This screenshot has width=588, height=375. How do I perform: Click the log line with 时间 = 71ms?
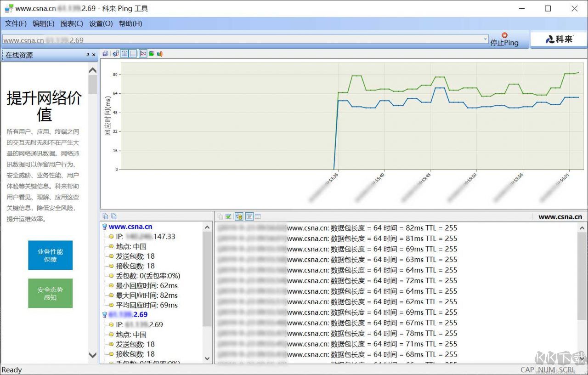pyautogui.click(x=338, y=344)
